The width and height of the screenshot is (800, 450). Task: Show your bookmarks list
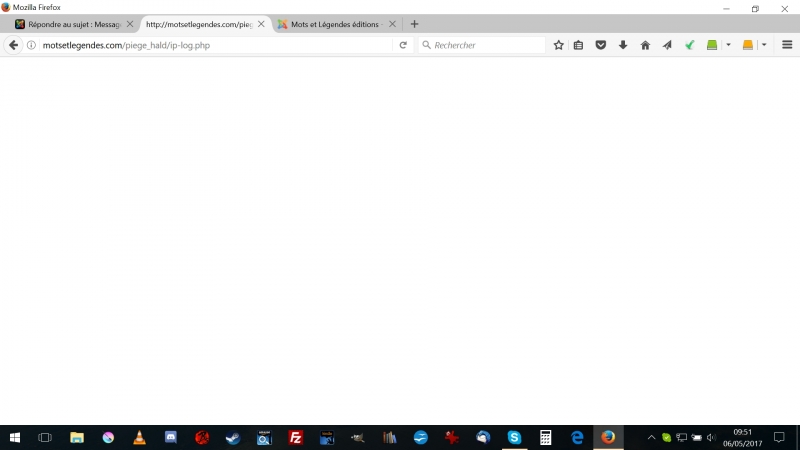578,45
